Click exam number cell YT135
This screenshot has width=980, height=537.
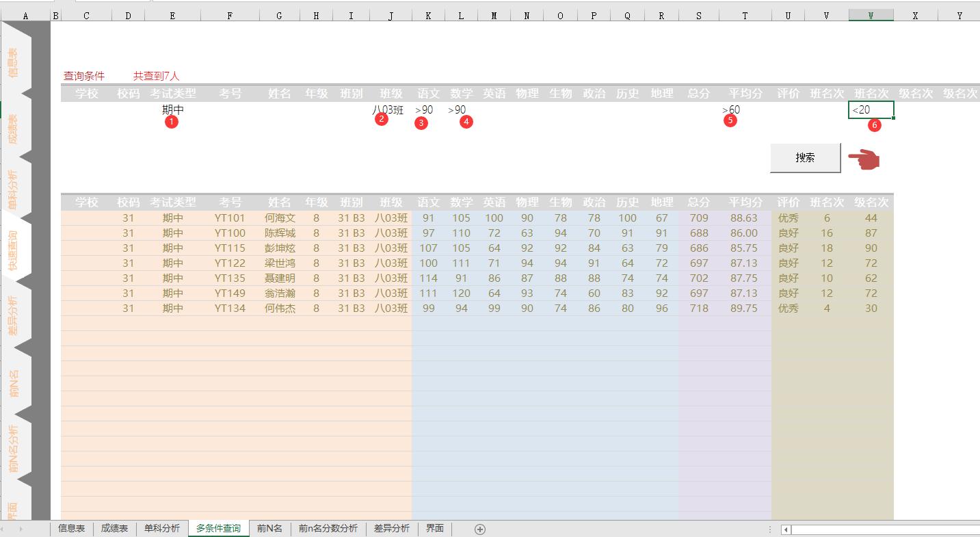click(230, 278)
